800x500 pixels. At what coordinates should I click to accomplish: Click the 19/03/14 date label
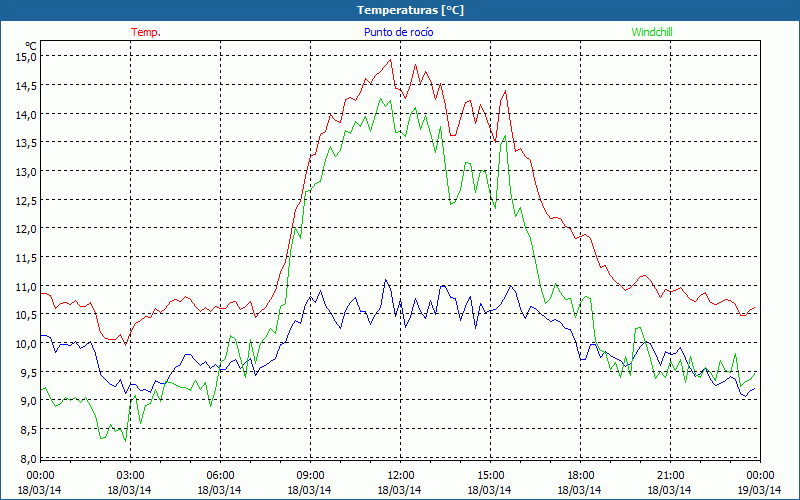pos(760,490)
